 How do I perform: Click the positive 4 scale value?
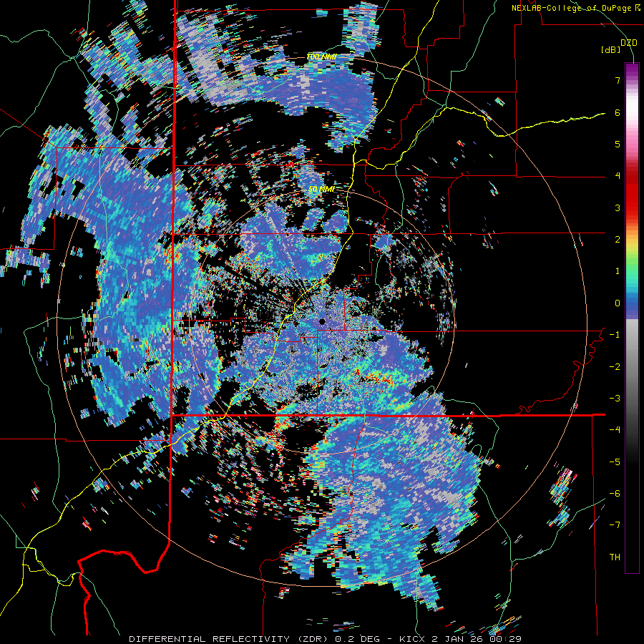(x=618, y=176)
